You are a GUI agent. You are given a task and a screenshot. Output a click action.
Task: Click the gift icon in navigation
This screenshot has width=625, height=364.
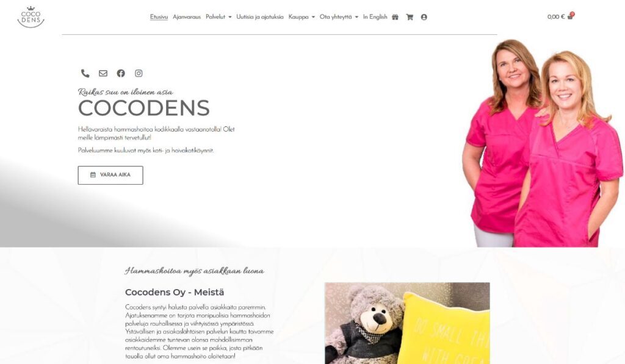click(395, 17)
